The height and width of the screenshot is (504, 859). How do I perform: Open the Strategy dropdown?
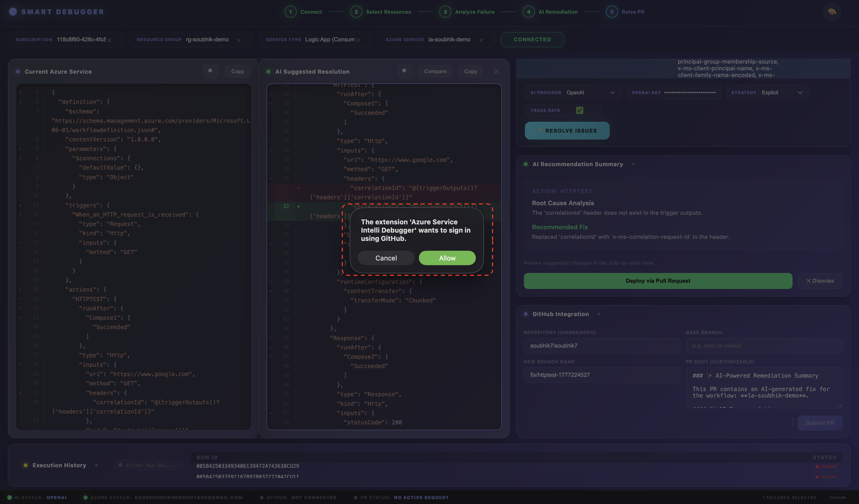click(767, 92)
